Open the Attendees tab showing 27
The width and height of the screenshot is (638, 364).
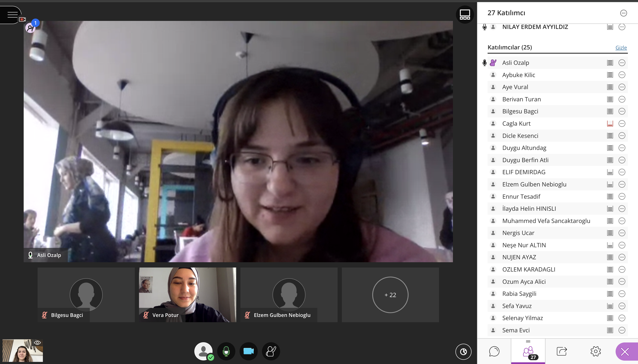coord(528,352)
